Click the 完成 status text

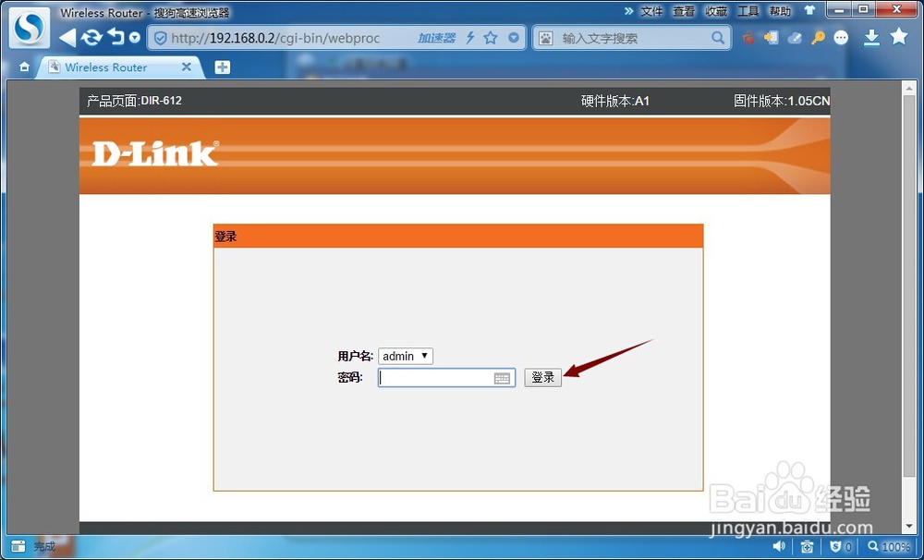tap(44, 547)
